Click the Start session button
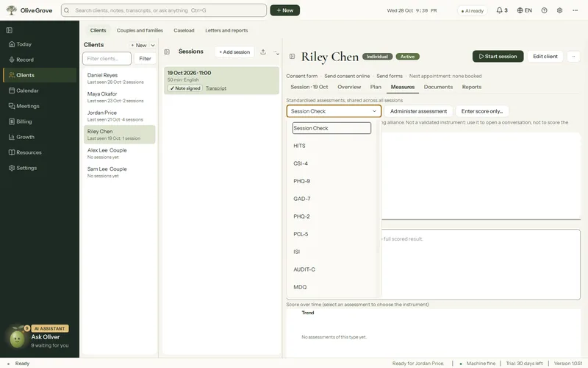Screen dimensions: 588x368 498,57
